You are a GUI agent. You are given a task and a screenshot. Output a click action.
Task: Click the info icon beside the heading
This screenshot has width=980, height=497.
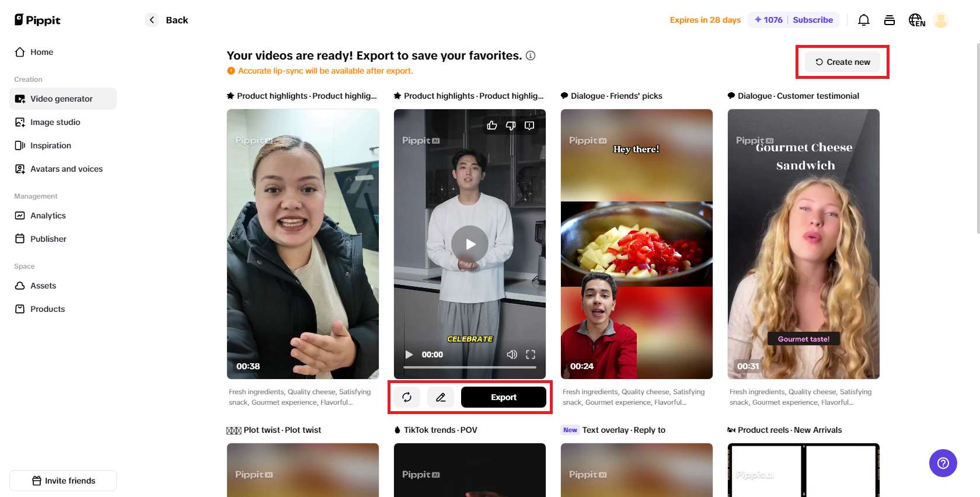tap(531, 55)
